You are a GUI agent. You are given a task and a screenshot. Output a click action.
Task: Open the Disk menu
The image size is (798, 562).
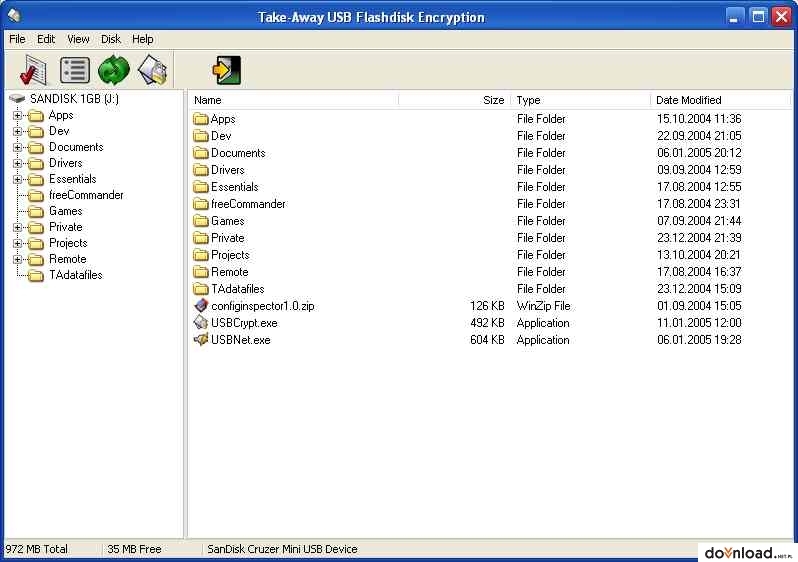tap(110, 39)
